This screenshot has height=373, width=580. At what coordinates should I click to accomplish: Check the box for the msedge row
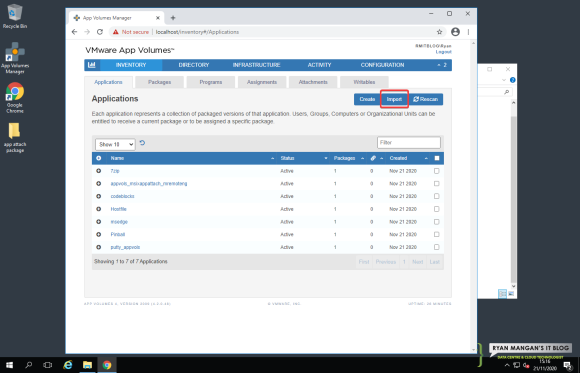click(437, 222)
